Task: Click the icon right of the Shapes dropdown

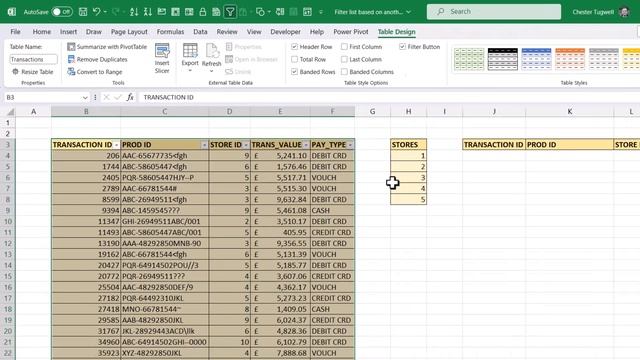Action: tap(280, 12)
